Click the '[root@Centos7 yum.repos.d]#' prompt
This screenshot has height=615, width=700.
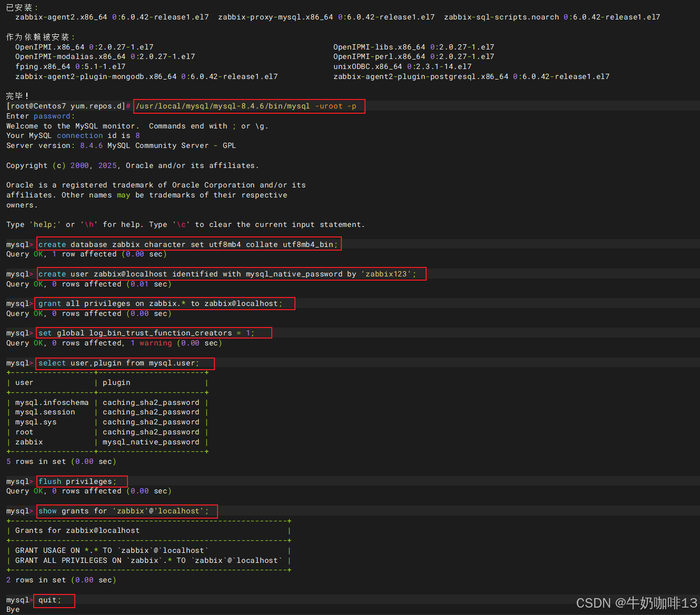click(x=68, y=106)
